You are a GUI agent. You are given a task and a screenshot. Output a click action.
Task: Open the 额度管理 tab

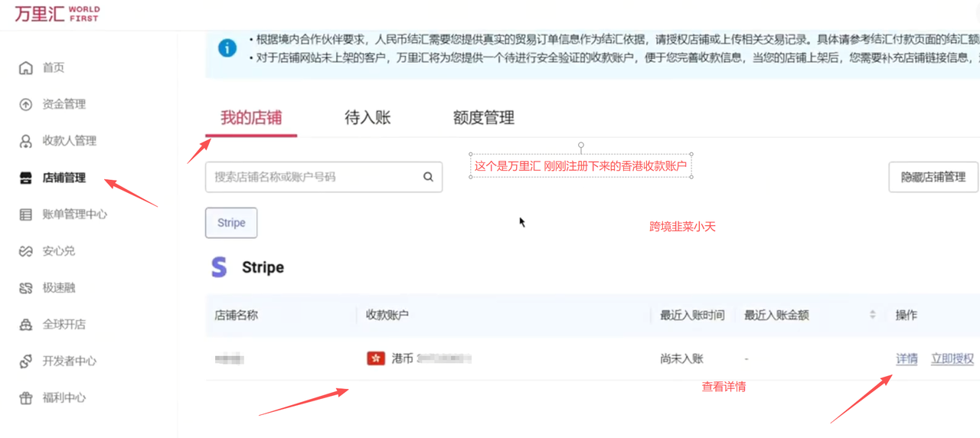coord(483,118)
